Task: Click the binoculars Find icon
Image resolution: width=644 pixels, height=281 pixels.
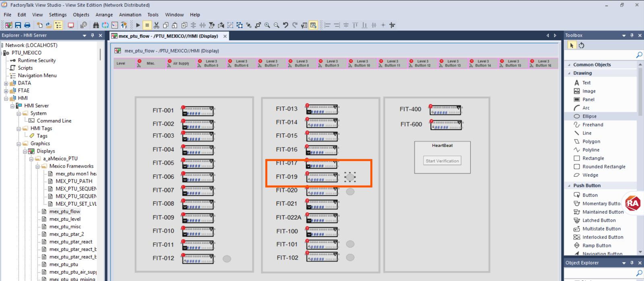Action: click(96, 25)
